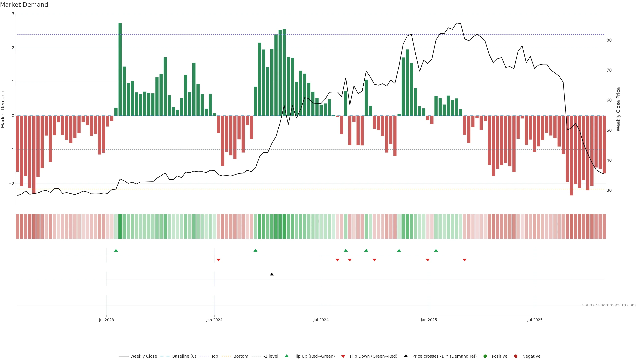
Task: Click the green Flip Up marker just after Jan 2025
Action: 436,250
